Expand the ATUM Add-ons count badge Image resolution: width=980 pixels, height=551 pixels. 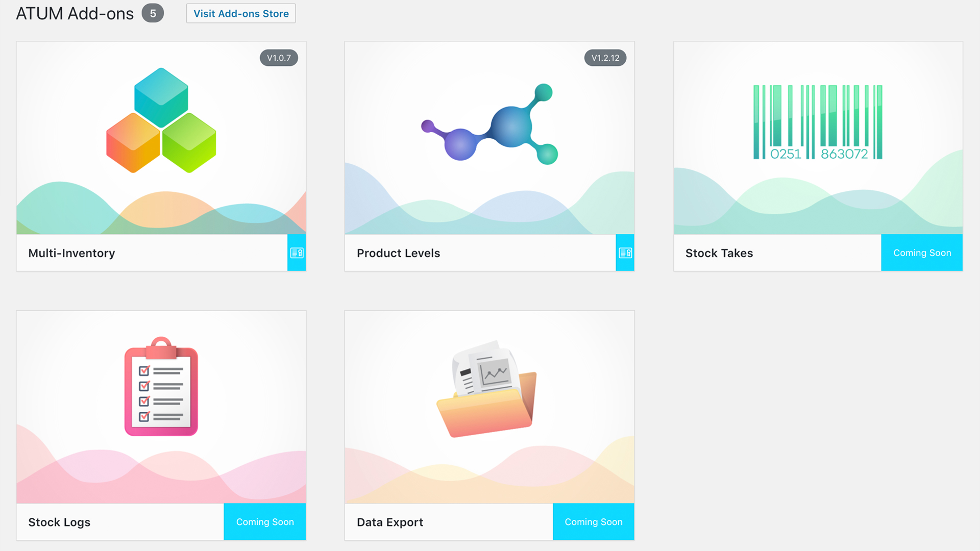tap(152, 12)
